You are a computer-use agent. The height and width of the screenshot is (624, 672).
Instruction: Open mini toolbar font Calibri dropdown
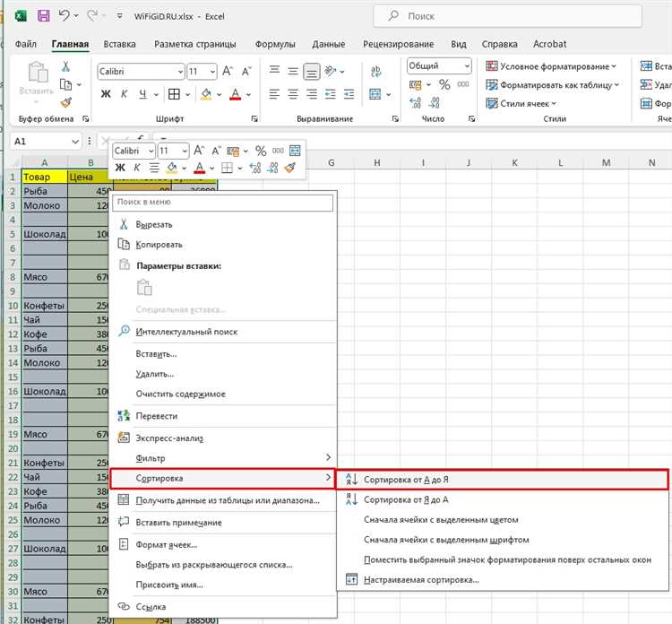[151, 151]
